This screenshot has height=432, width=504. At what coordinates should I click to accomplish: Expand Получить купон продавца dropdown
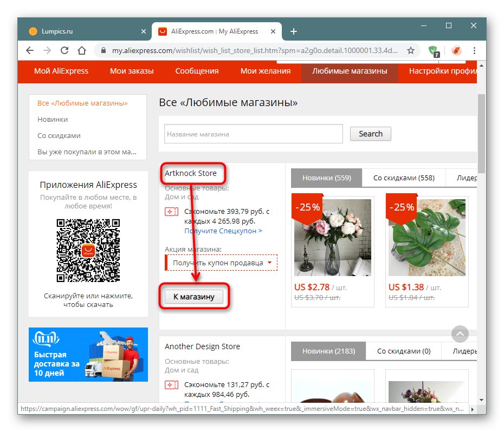(221, 263)
